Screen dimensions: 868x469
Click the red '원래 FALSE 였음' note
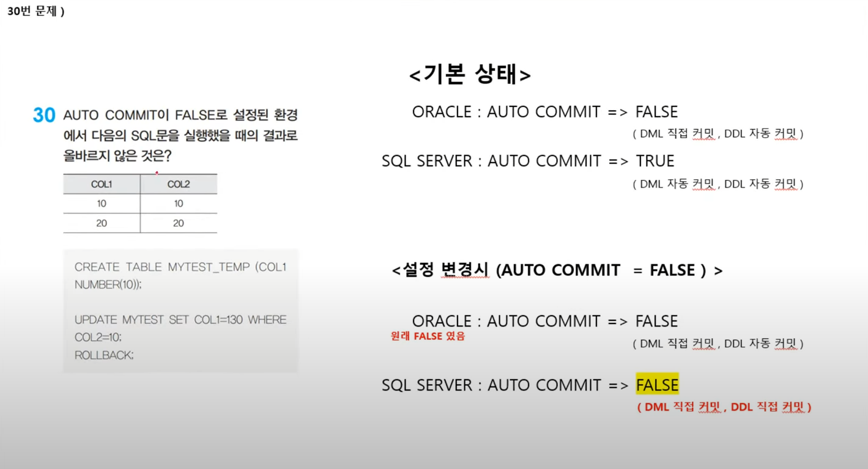428,336
